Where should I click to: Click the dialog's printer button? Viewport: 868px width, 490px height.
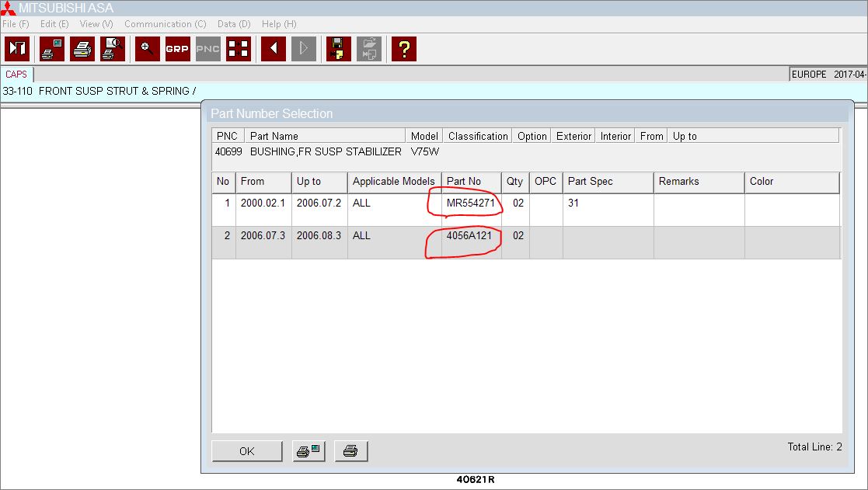click(350, 451)
